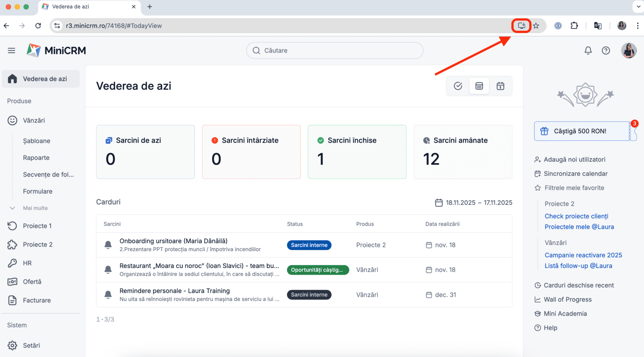Bookmark this page with the star icon

click(536, 25)
